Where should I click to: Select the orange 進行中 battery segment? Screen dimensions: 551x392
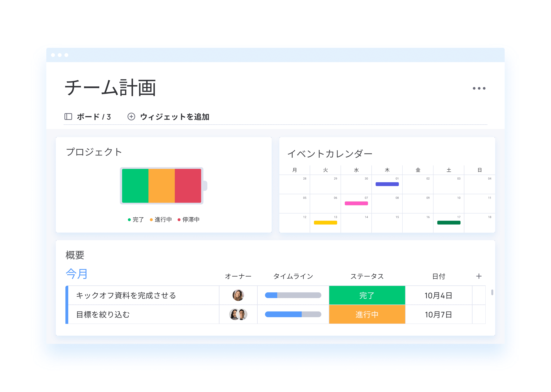coord(161,186)
